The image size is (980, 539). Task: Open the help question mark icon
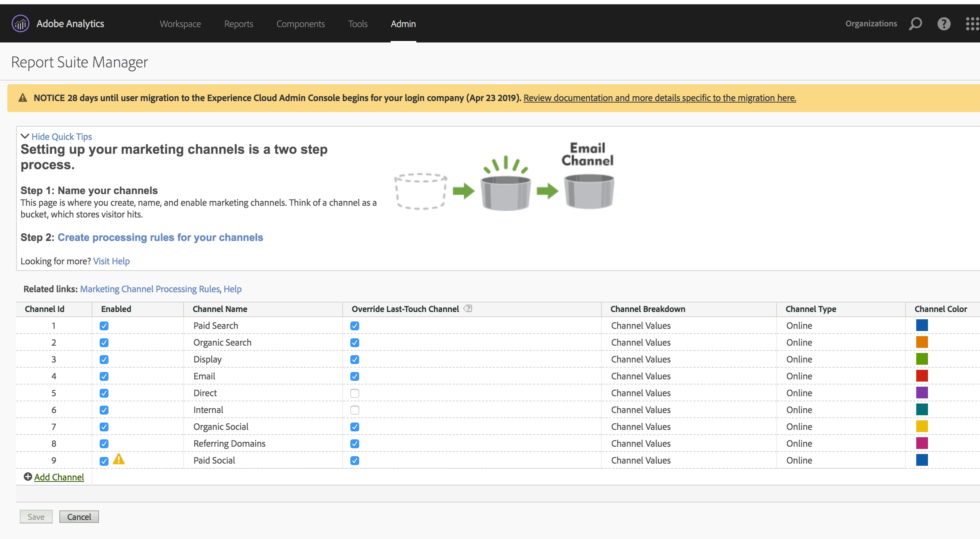943,23
